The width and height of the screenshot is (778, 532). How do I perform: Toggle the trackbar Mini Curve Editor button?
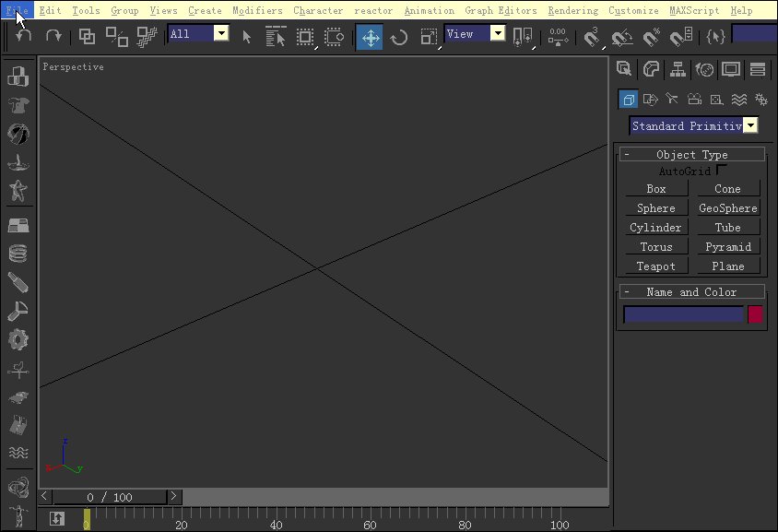point(57,518)
